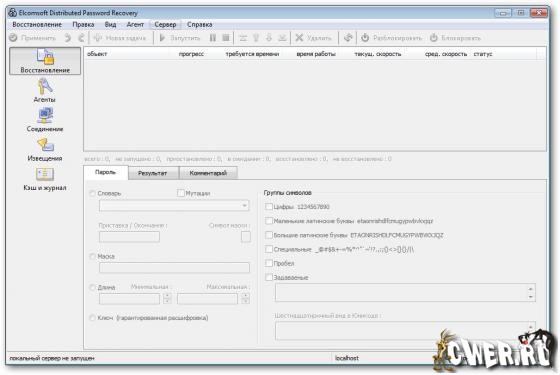560x375 pixels.
Task: Open the Извещения sidebar section
Action: (x=45, y=149)
